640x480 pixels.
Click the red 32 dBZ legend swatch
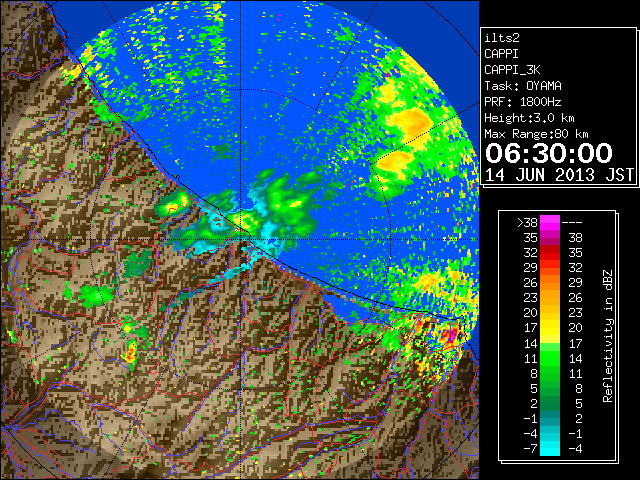(x=550, y=253)
